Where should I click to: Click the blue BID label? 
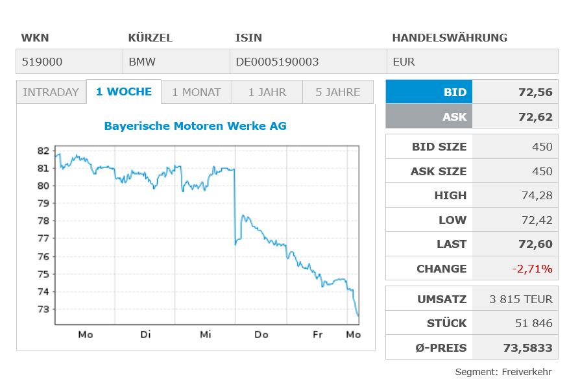pos(429,92)
